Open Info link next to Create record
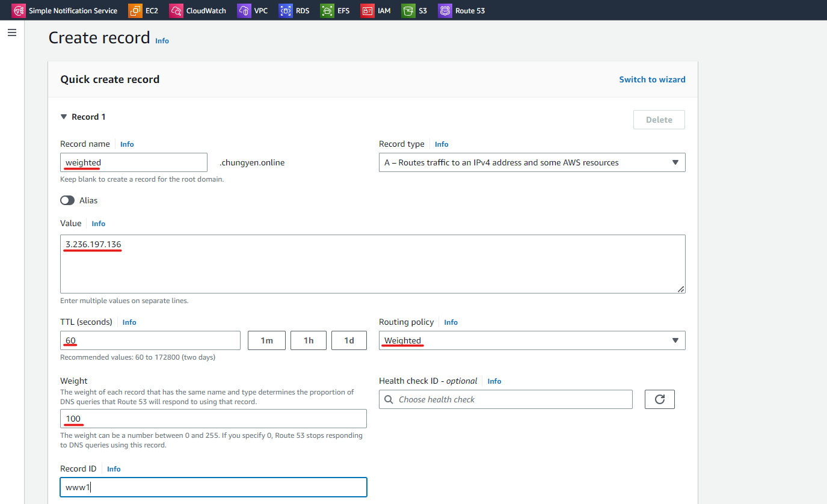Screen dimensions: 827x504 point(162,41)
